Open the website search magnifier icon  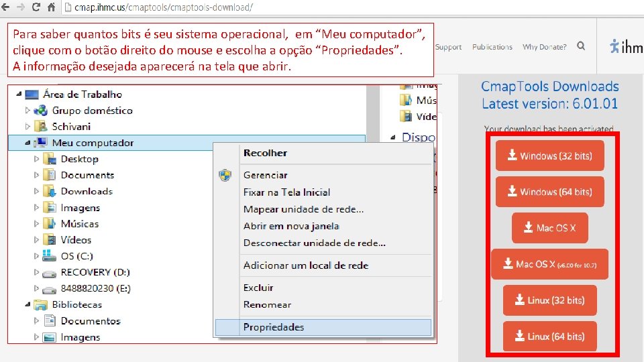click(x=581, y=46)
